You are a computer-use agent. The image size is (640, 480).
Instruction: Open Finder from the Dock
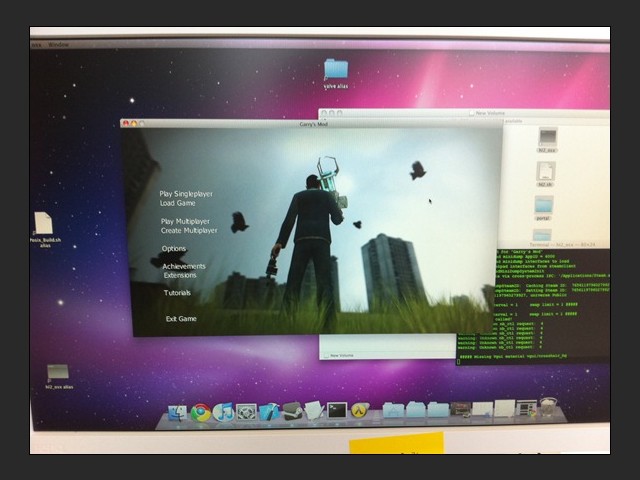(x=178, y=412)
